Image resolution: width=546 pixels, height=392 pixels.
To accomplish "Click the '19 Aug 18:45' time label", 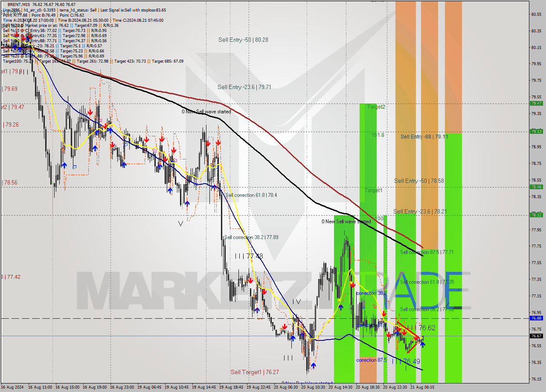I will [231, 387].
